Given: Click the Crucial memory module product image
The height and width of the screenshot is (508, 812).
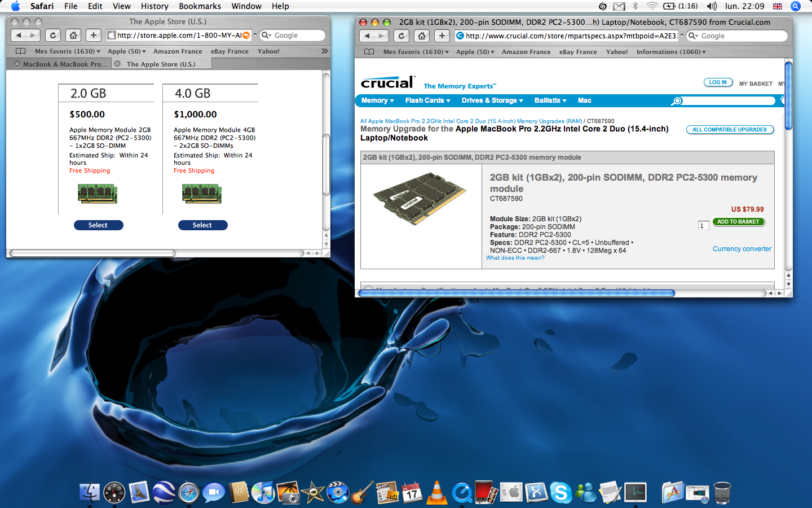Looking at the screenshot, I should [x=420, y=199].
